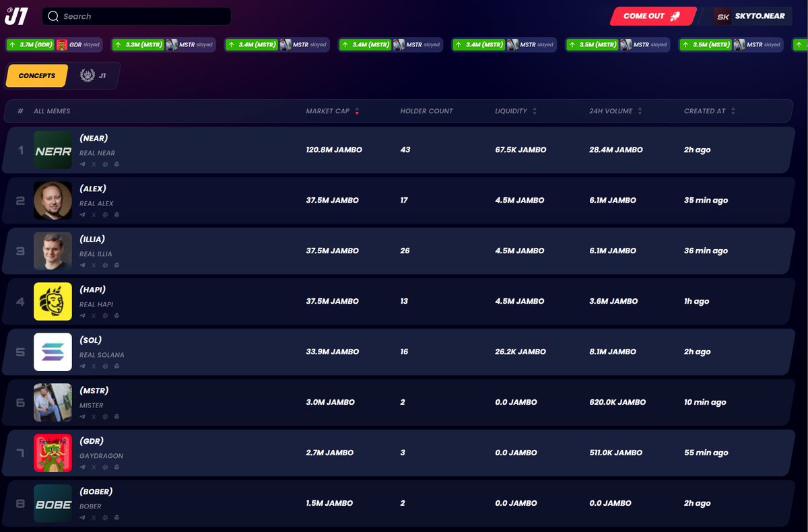Sort the table by Created At
The width and height of the screenshot is (808, 532).
(x=710, y=111)
